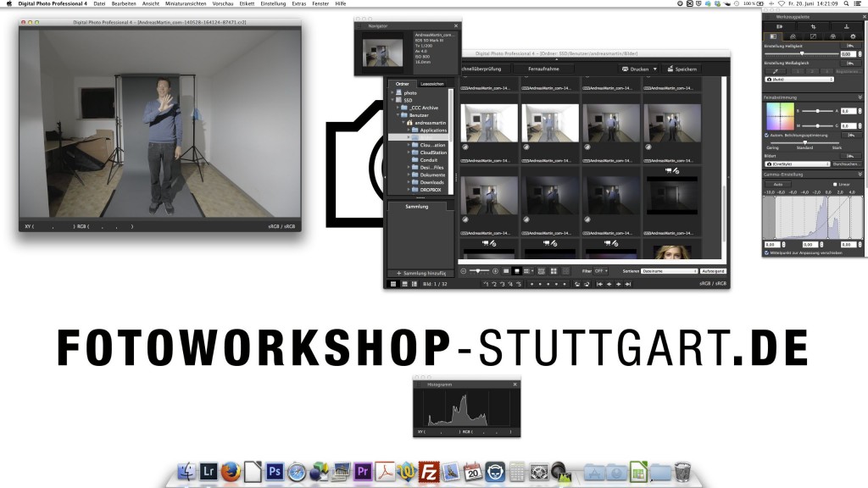This screenshot has height=488, width=868.
Task: Expand the Dokumente folder arrow
Action: pos(409,175)
